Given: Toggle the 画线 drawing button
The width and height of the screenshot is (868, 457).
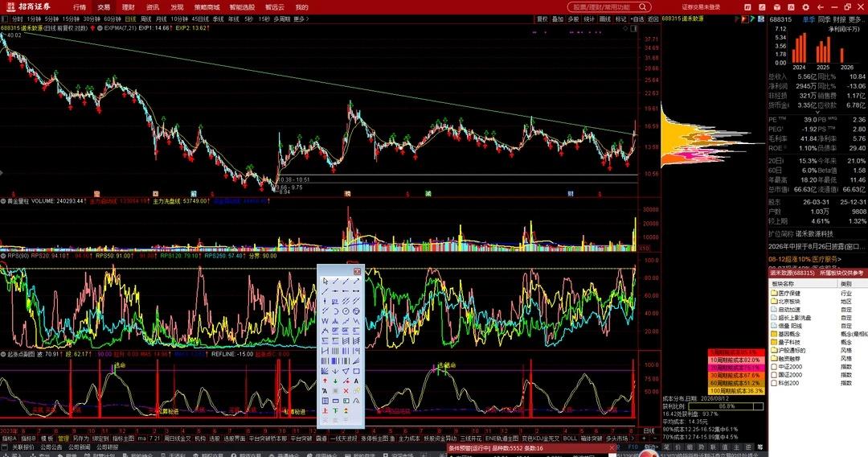Looking at the screenshot, I should (605, 19).
